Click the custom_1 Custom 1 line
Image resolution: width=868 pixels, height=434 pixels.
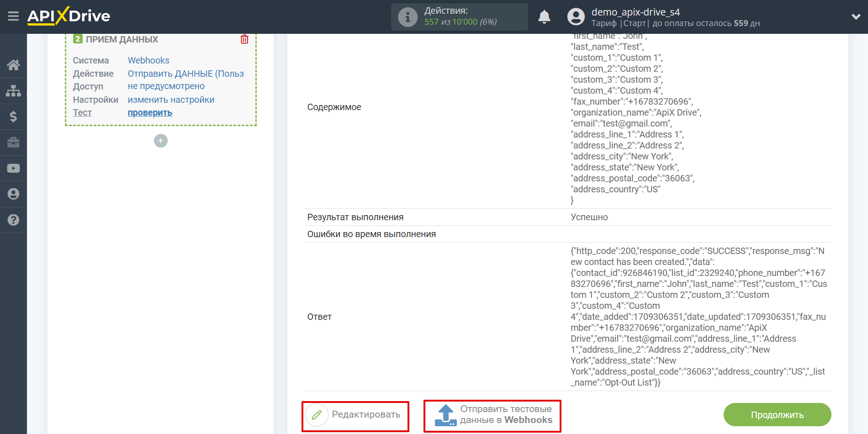pos(617,58)
